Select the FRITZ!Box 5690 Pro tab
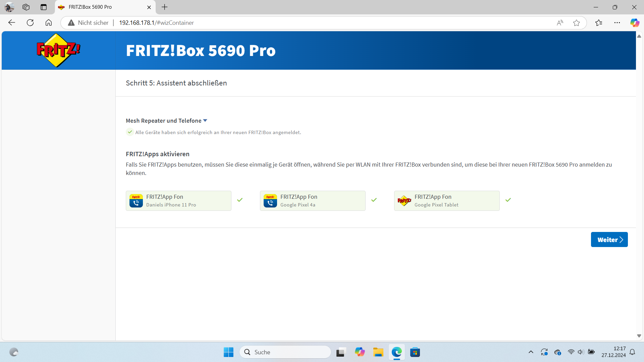This screenshot has height=362, width=644. (x=101, y=7)
